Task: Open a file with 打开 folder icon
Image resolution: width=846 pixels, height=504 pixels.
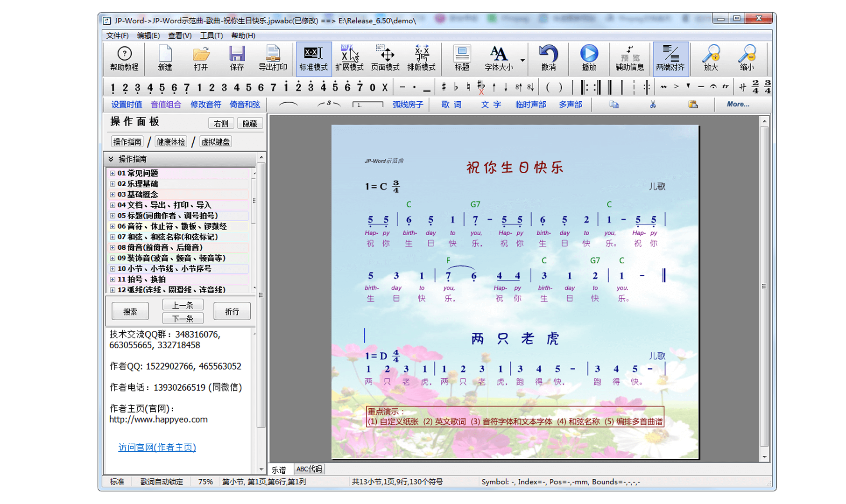Action: tap(201, 58)
